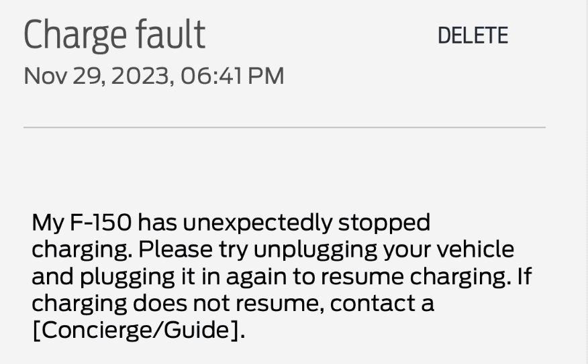The width and height of the screenshot is (588, 364).
Task: Select the Nov 29, 2023 timestamp
Action: pos(154,76)
